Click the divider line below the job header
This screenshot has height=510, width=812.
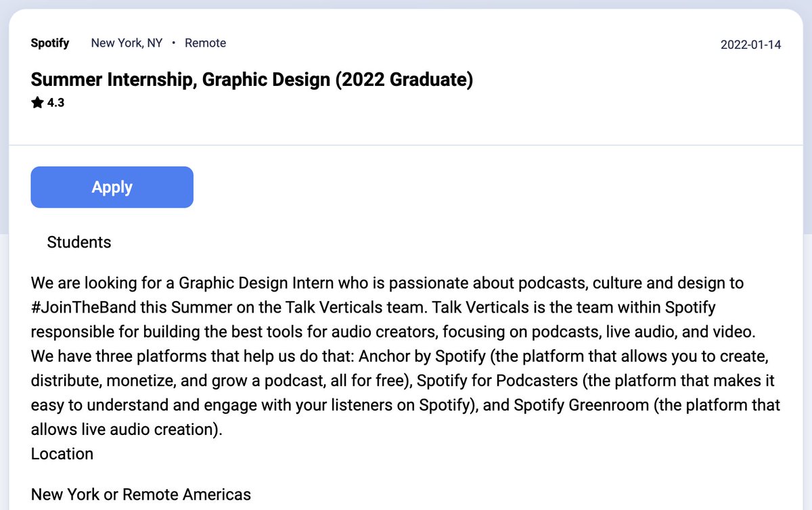coord(406,144)
